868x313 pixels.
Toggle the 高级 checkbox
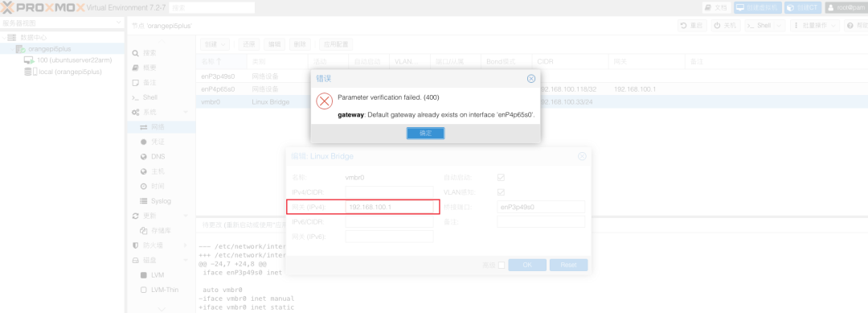[x=501, y=265]
